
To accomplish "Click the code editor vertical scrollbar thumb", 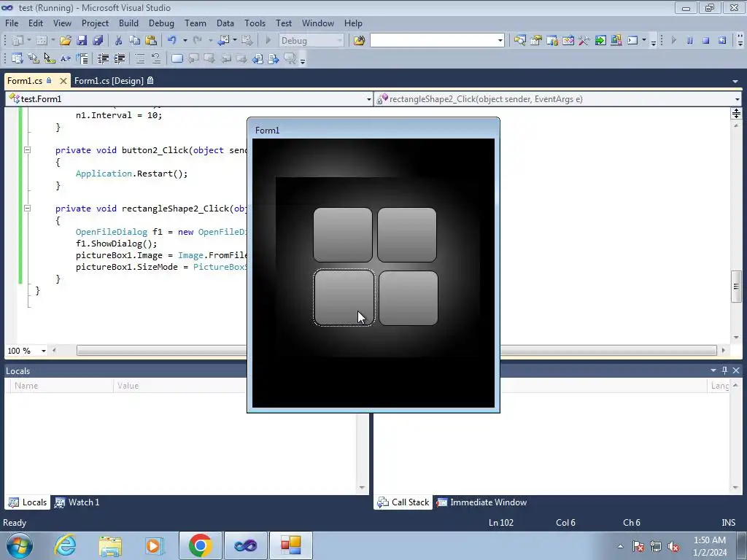I will click(736, 286).
